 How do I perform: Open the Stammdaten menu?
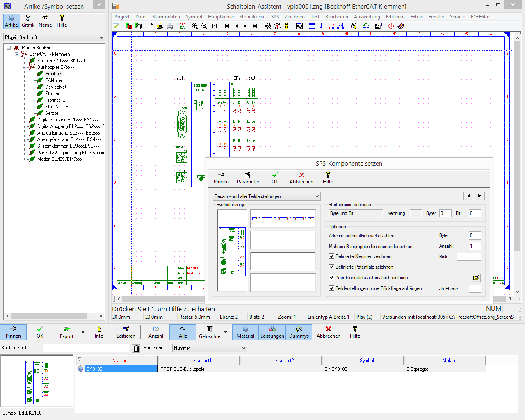pos(166,17)
